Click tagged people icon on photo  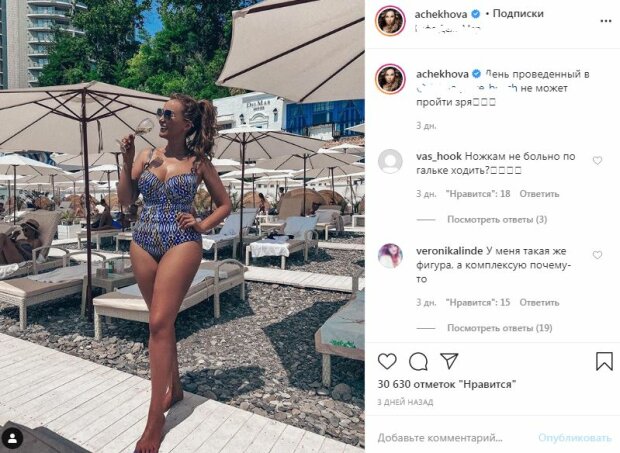[12, 438]
